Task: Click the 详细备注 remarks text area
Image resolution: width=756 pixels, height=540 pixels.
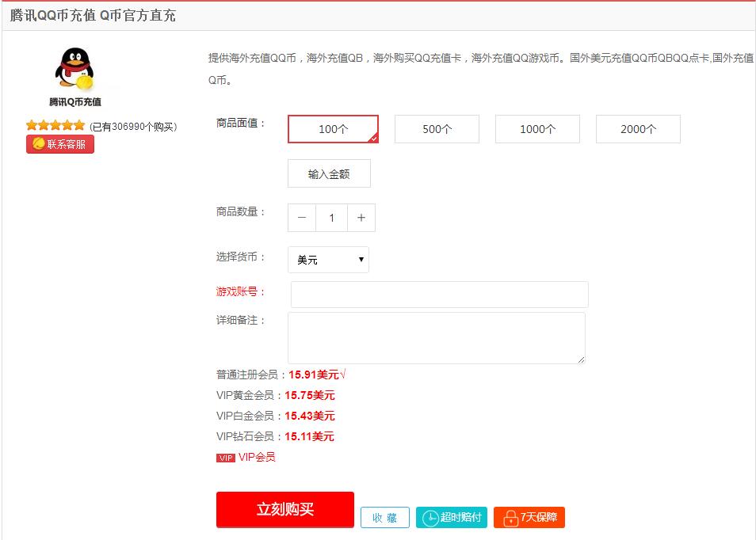Action: 437,337
